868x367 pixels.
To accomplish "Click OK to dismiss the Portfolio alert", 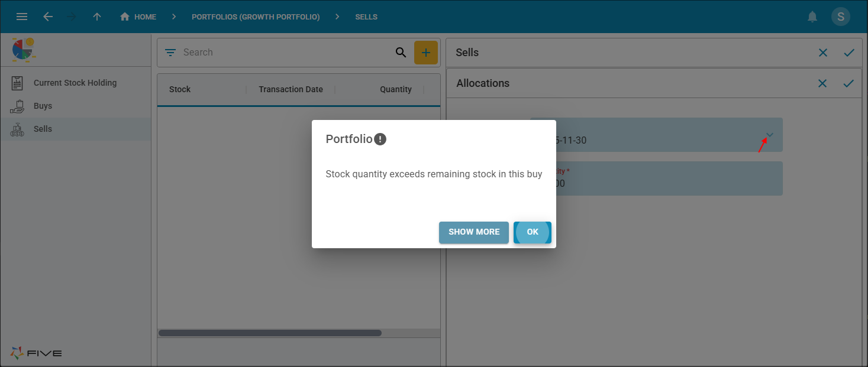I will point(532,232).
